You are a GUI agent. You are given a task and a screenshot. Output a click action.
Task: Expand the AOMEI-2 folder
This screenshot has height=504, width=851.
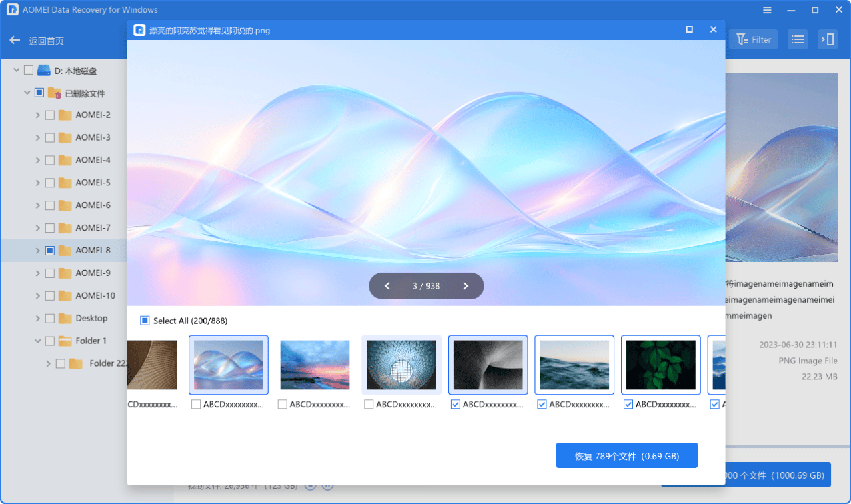coord(37,115)
